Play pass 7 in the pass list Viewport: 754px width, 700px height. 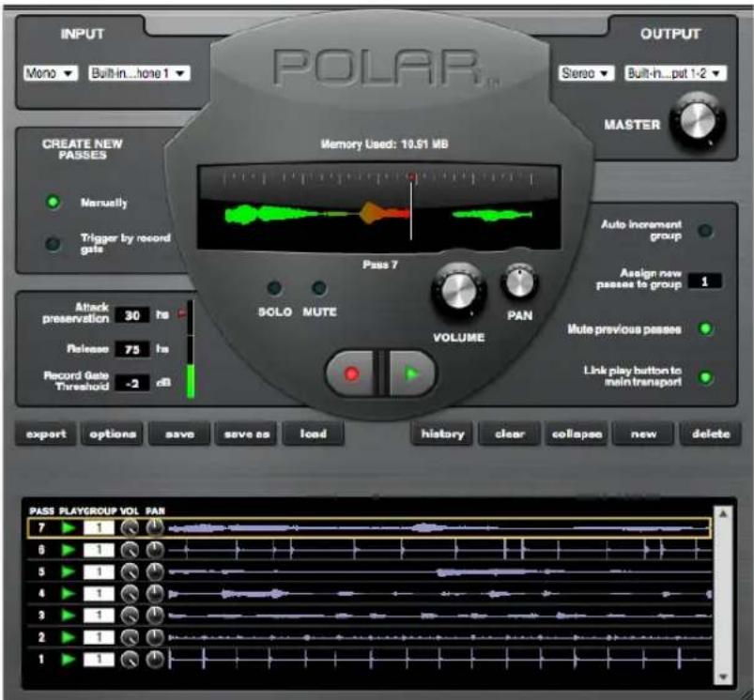click(69, 528)
